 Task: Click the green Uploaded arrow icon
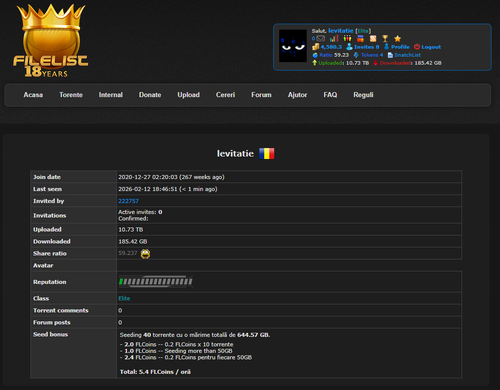point(314,63)
